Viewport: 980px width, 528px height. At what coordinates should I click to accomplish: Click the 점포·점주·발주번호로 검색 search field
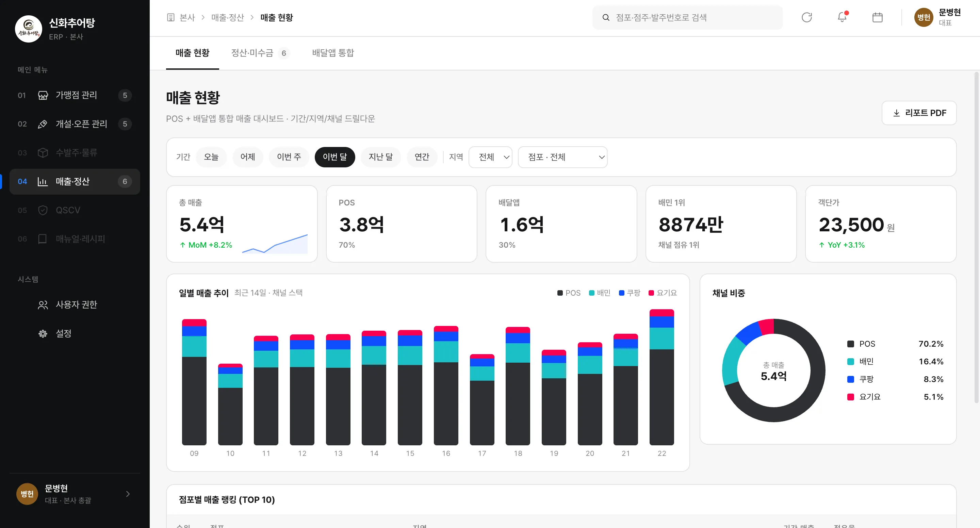point(688,17)
